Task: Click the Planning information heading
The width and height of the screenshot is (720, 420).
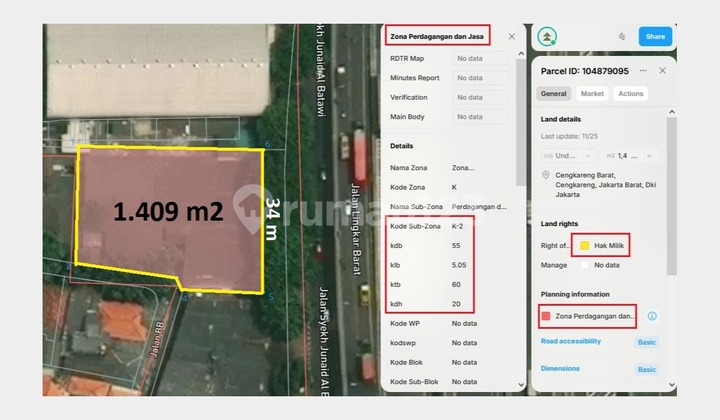Action: coord(575,294)
